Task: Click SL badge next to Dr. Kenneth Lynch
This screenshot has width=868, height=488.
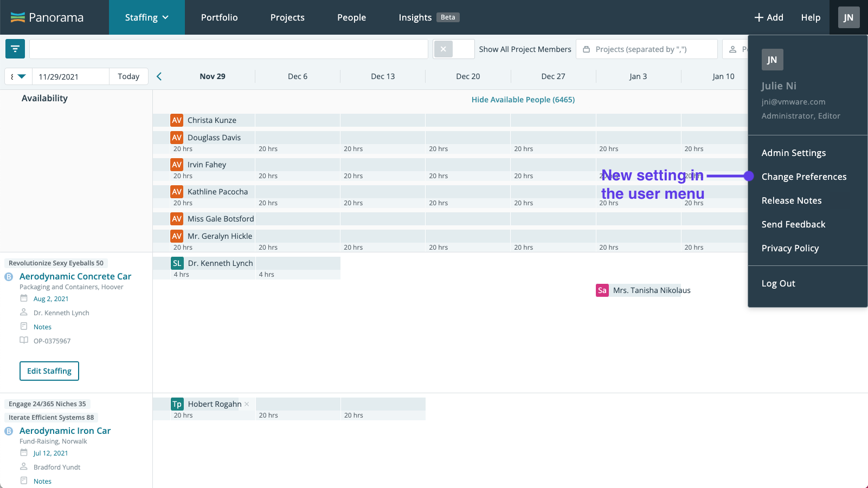Action: click(x=177, y=263)
